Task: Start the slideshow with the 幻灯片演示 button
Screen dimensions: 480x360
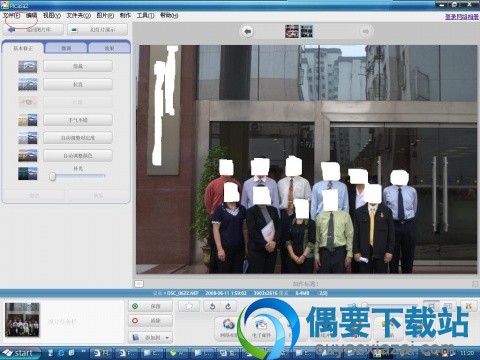Action: (97, 30)
